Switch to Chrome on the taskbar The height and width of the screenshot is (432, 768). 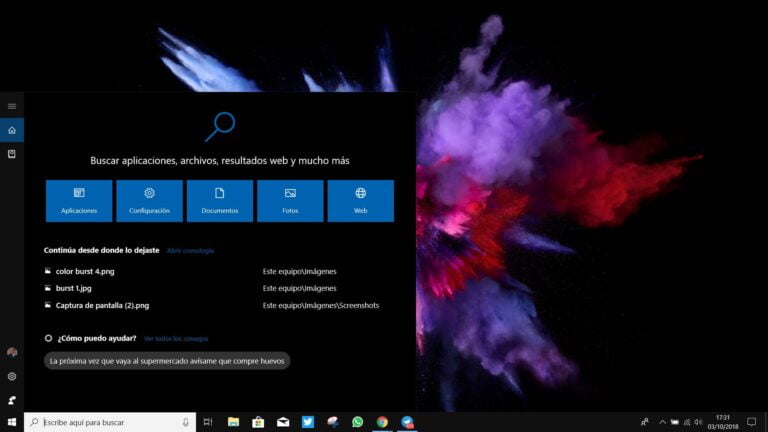[x=383, y=422]
